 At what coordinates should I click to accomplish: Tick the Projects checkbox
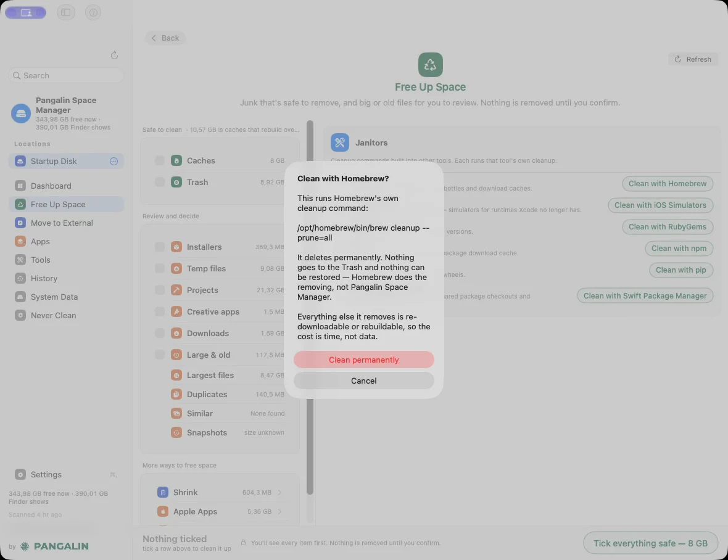tap(160, 290)
